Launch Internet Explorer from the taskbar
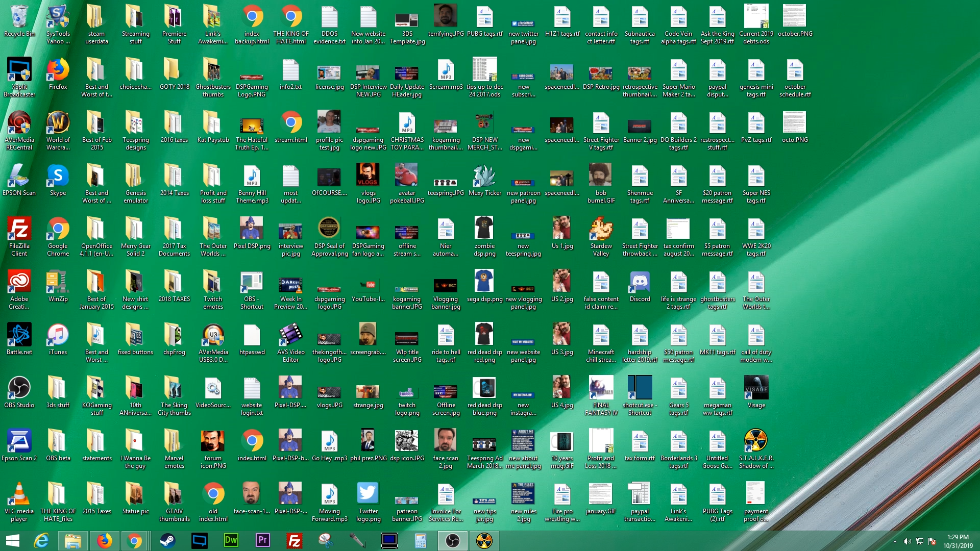 pyautogui.click(x=41, y=541)
